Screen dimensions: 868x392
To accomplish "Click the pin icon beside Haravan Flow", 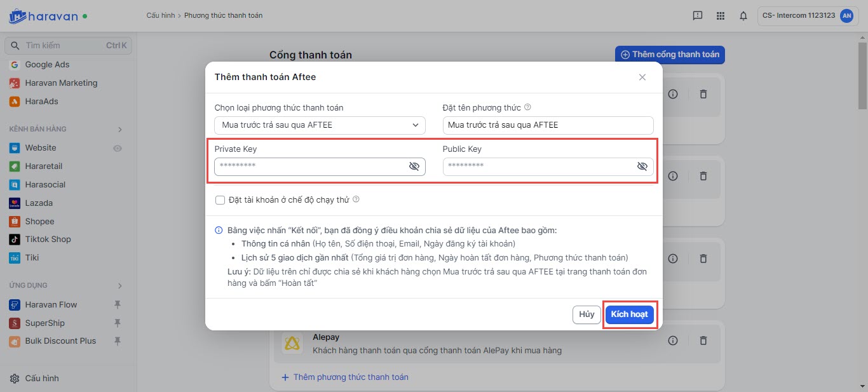I will 117,304.
